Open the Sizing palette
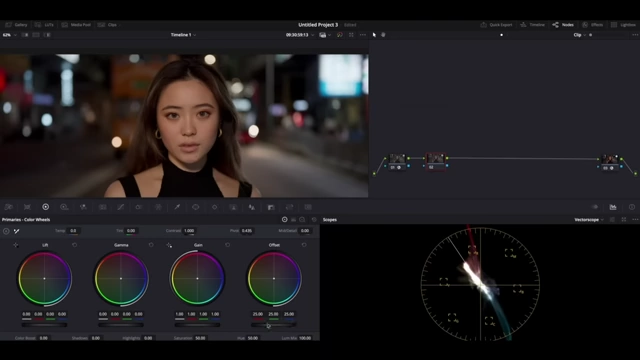The width and height of the screenshot is (640, 360). pyautogui.click(x=289, y=207)
